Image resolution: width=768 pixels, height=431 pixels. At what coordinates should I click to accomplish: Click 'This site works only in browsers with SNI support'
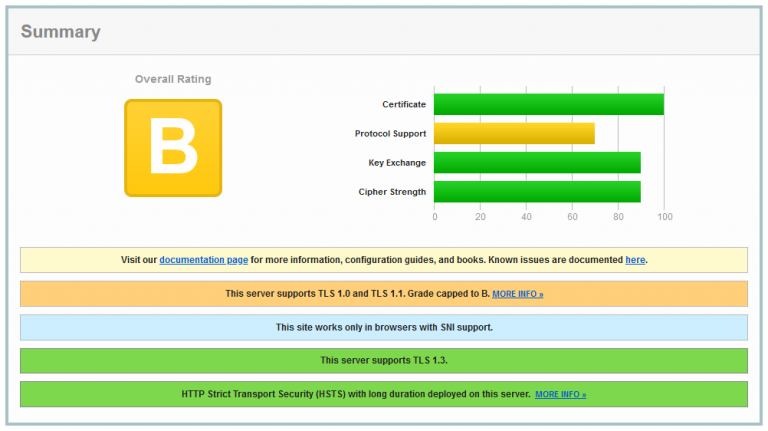384,327
